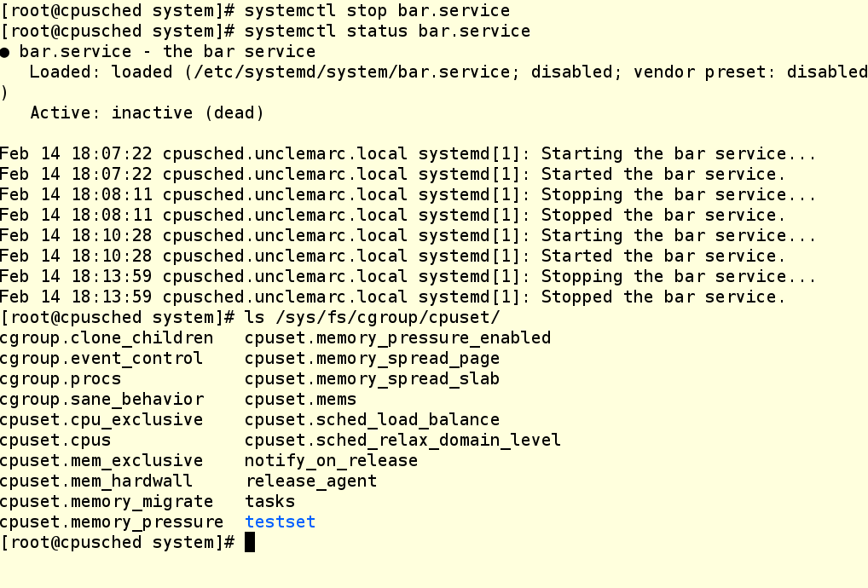Click the 'cgroup.procs' entry

[61, 379]
